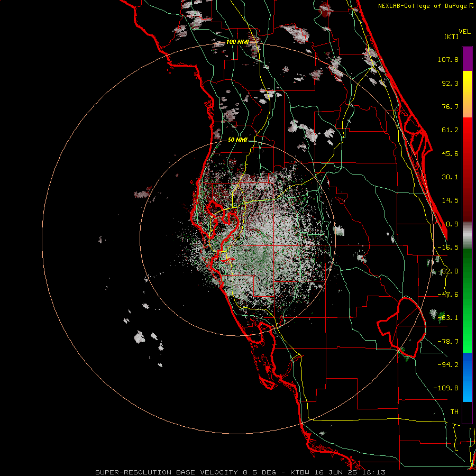The height and width of the screenshot is (476, 476).
Task: Click the -63.1 velocity scale value
Action: click(x=448, y=318)
